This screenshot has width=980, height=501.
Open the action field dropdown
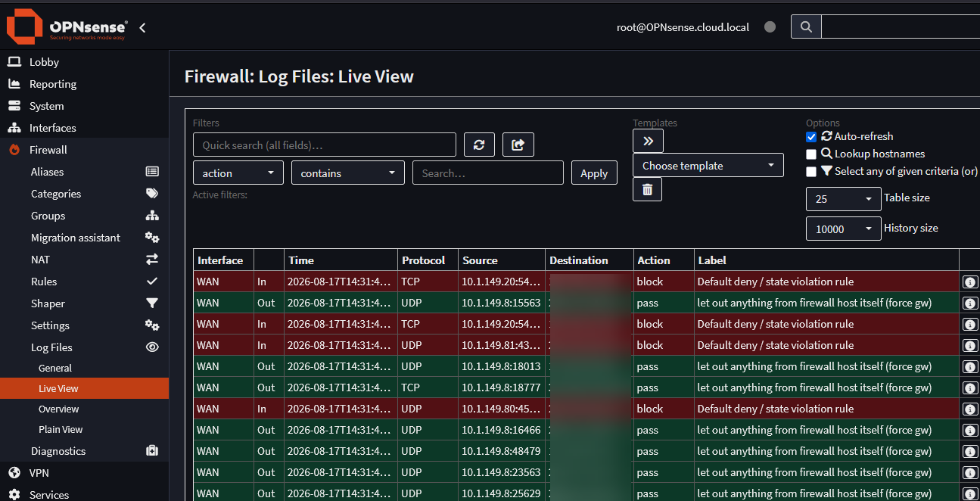(x=238, y=173)
